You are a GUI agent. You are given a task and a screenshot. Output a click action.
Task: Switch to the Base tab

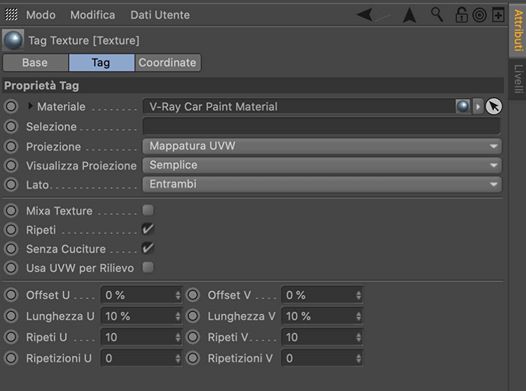point(35,63)
